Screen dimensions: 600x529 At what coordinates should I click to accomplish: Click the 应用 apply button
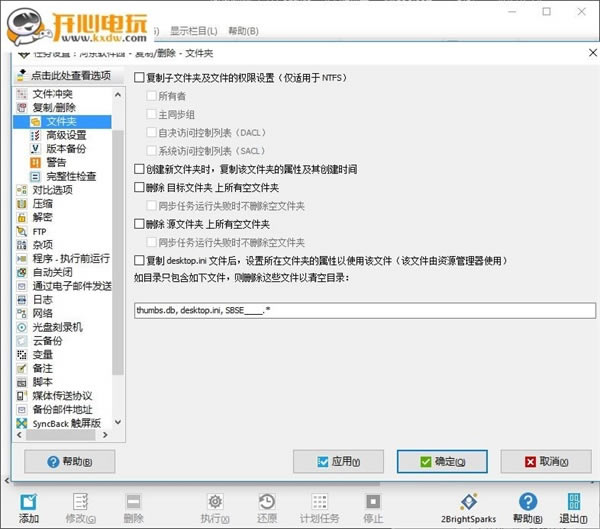[338, 462]
